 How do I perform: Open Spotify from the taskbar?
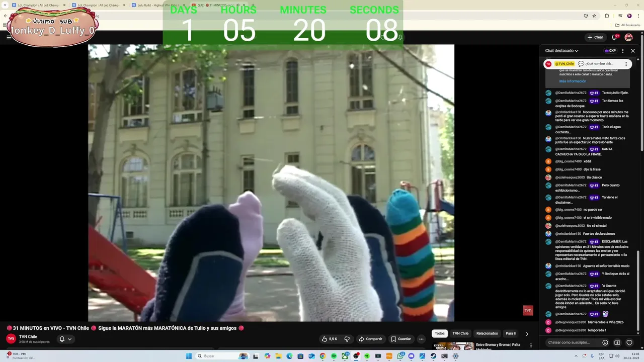[x=334, y=356]
